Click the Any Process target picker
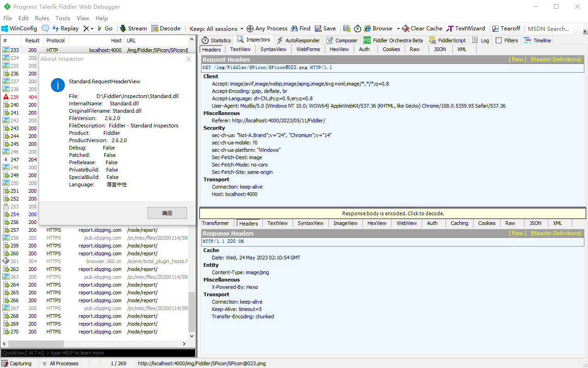 click(x=267, y=29)
